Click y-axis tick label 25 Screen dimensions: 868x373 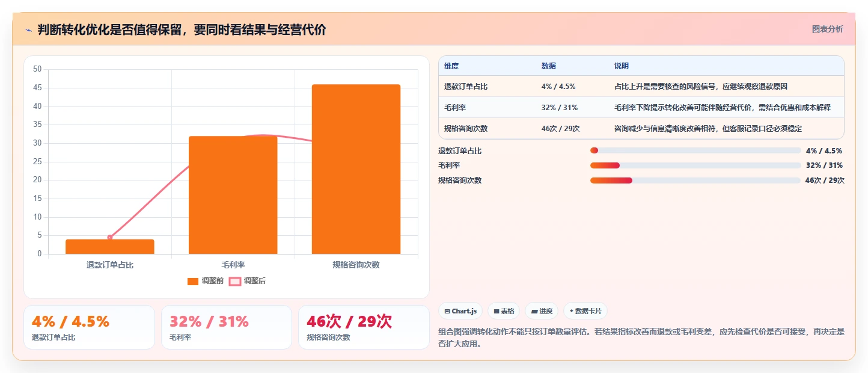pyautogui.click(x=37, y=161)
